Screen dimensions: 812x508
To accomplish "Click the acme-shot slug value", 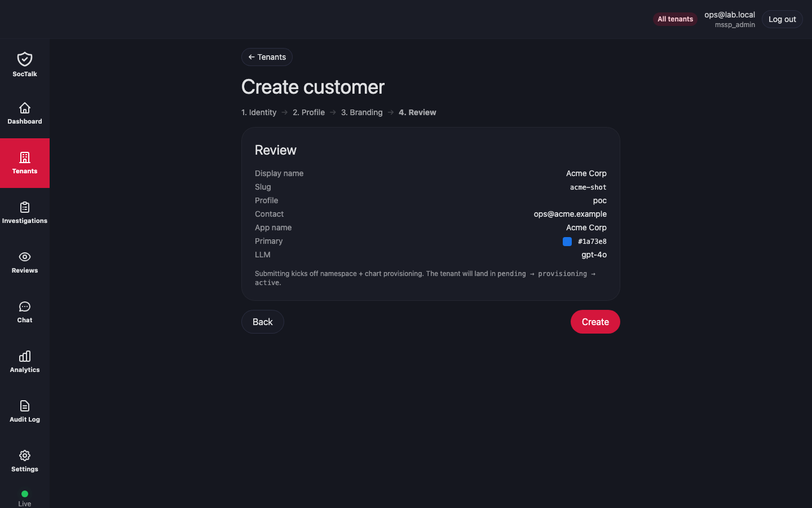I will click(588, 187).
